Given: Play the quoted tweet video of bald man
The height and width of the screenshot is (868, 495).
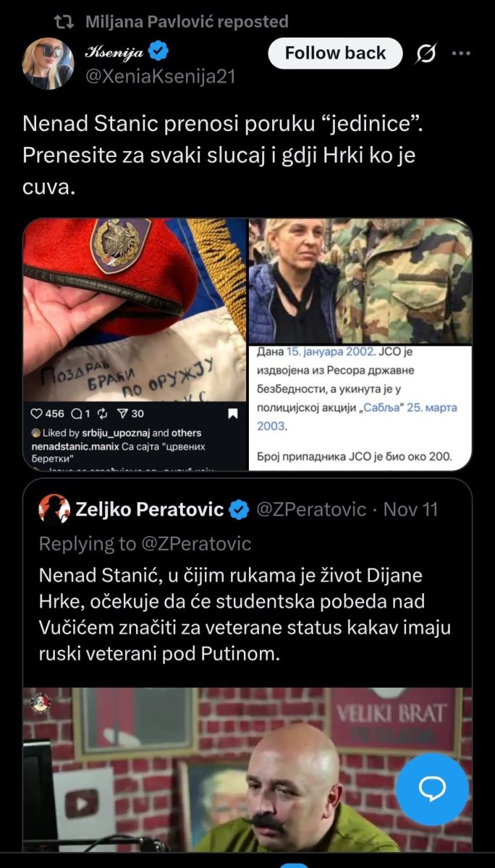Looking at the screenshot, I should point(247,769).
